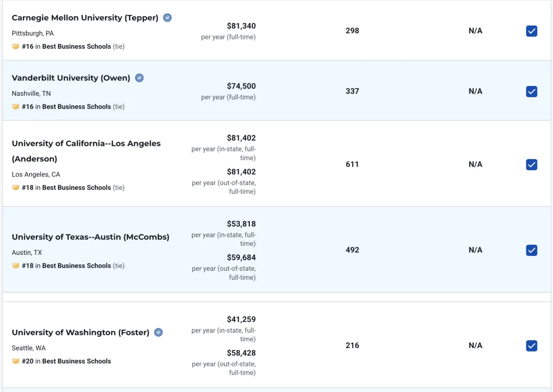
Task: Click the ranking badge icon beside Washington's #20
Action: [x=16, y=361]
